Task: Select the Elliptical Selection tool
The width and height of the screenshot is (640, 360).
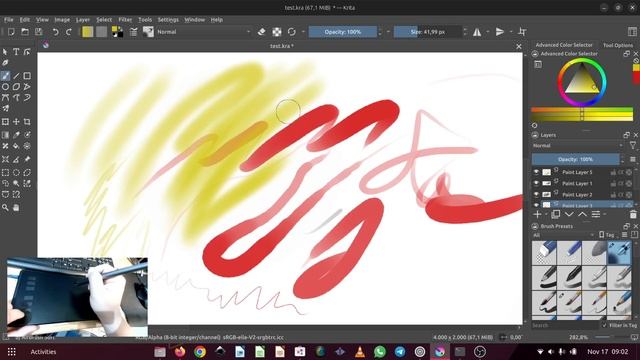Action: [x=16, y=173]
